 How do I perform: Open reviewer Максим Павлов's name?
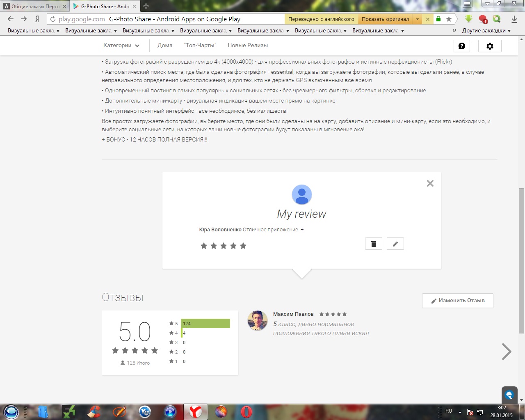293,314
